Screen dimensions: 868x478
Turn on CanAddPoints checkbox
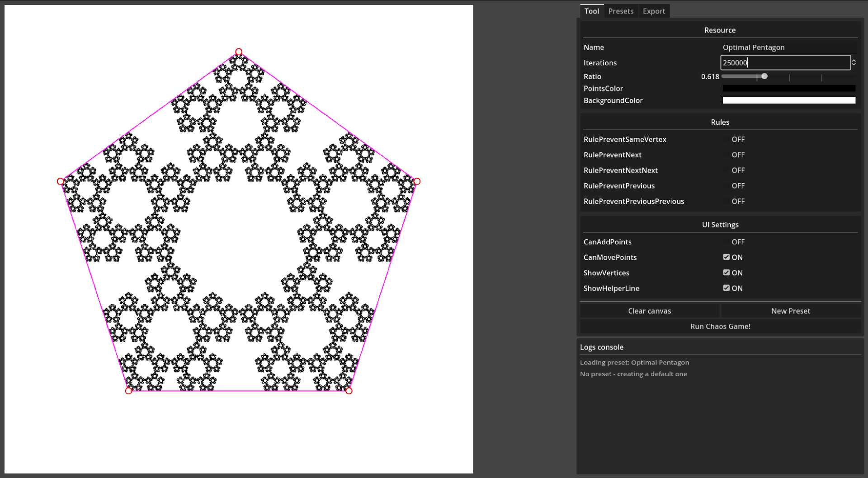tap(726, 242)
